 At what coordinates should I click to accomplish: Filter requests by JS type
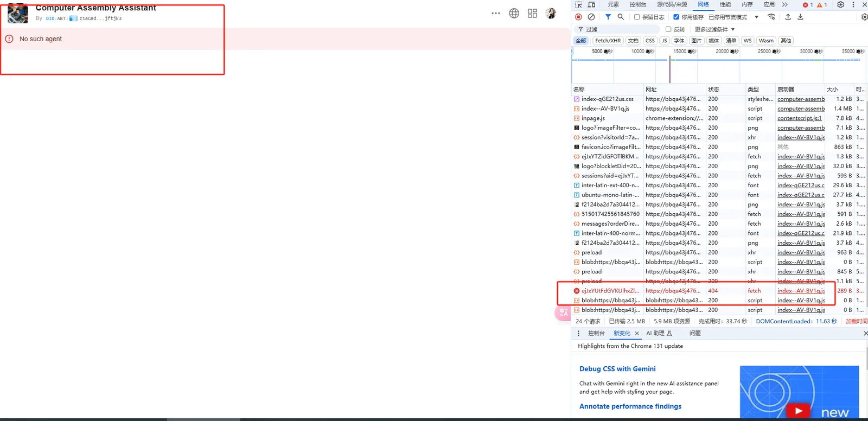(664, 41)
